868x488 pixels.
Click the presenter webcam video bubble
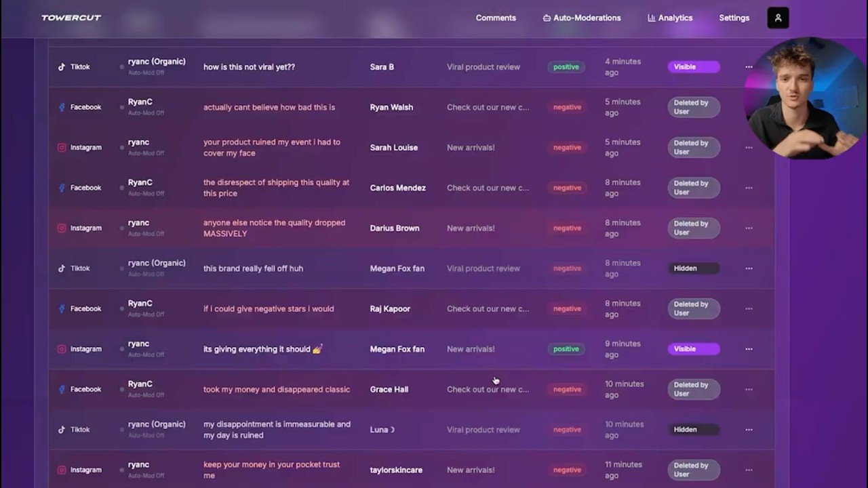point(806,98)
